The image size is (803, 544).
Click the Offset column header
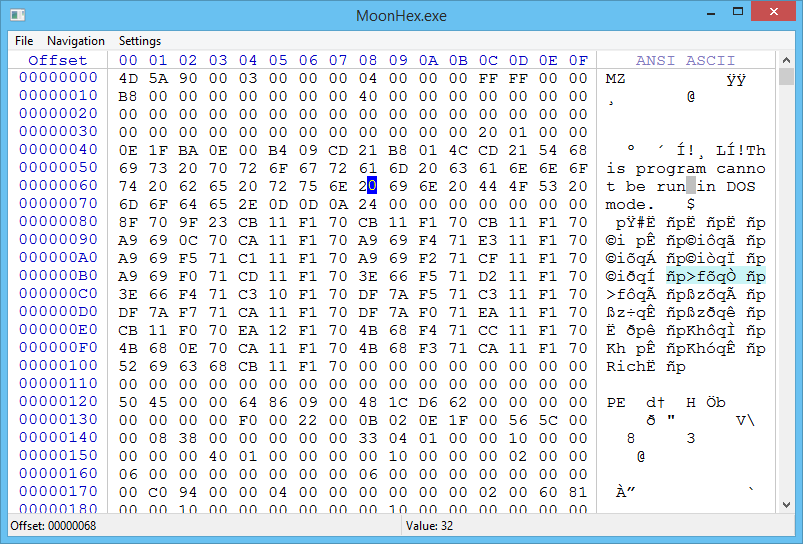58,60
